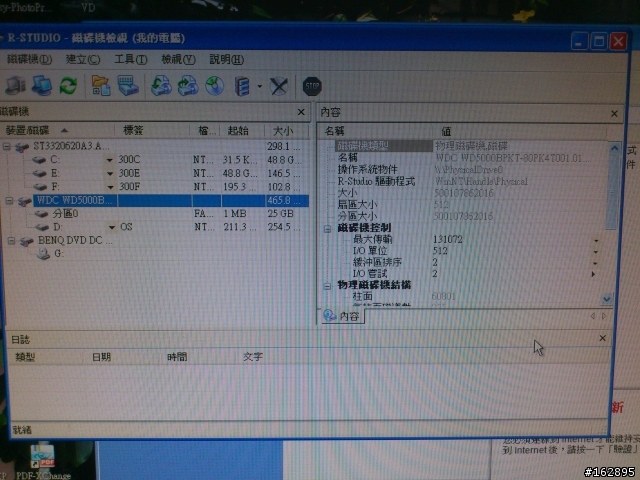
Task: Click the RAID server stack toolbar icon
Action: coord(242,86)
